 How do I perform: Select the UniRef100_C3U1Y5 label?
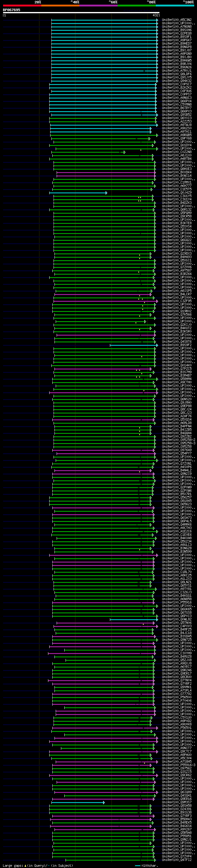click(177, 196)
